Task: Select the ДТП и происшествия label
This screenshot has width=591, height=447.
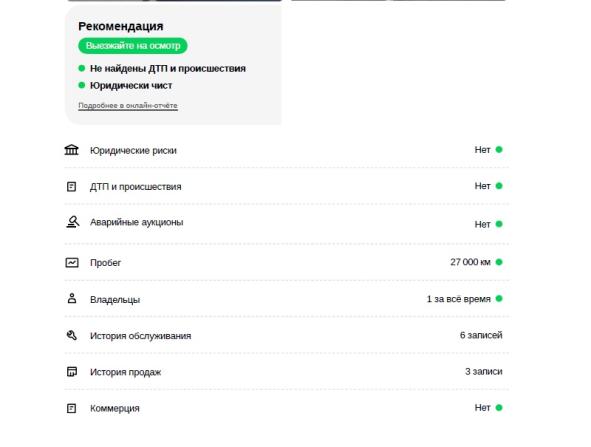Action: [x=135, y=187]
